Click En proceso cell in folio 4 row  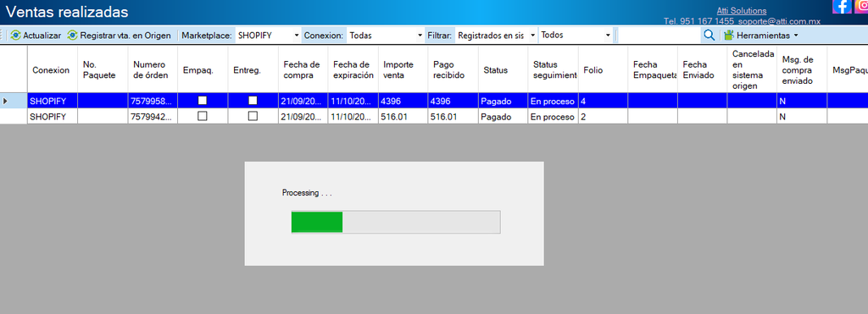[553, 102]
